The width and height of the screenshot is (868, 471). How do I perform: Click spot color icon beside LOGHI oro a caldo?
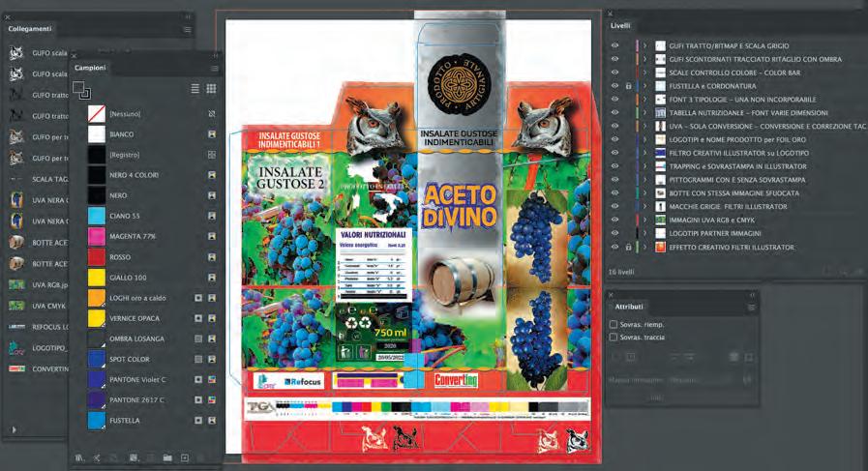click(x=198, y=298)
